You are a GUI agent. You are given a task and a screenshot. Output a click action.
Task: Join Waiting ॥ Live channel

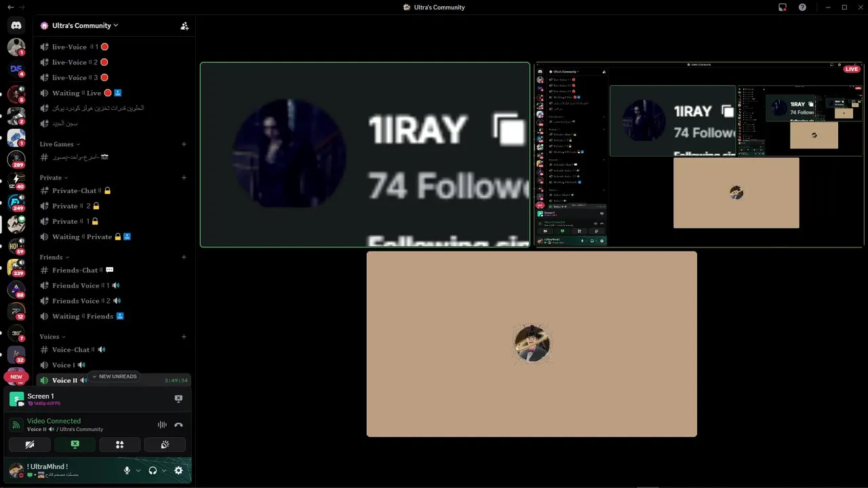click(113, 93)
